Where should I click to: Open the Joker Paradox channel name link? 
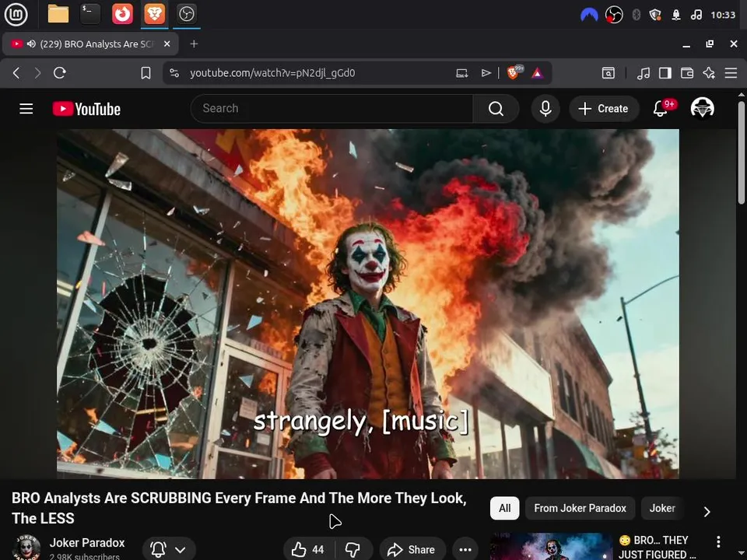87,542
